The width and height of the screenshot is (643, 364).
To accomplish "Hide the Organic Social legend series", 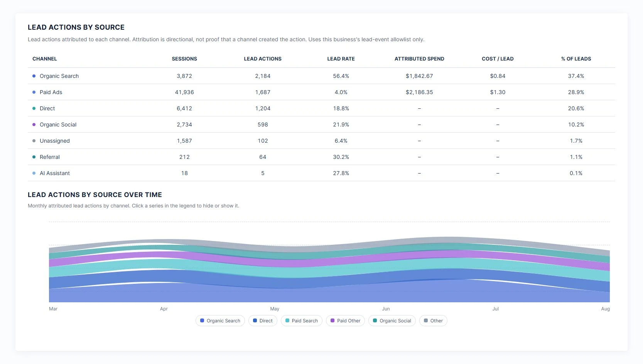I will [392, 321].
